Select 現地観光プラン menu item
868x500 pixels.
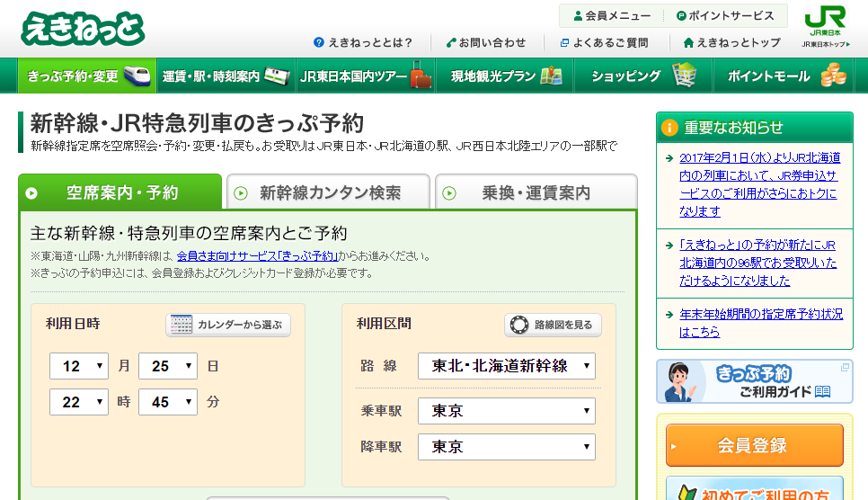pos(504,76)
